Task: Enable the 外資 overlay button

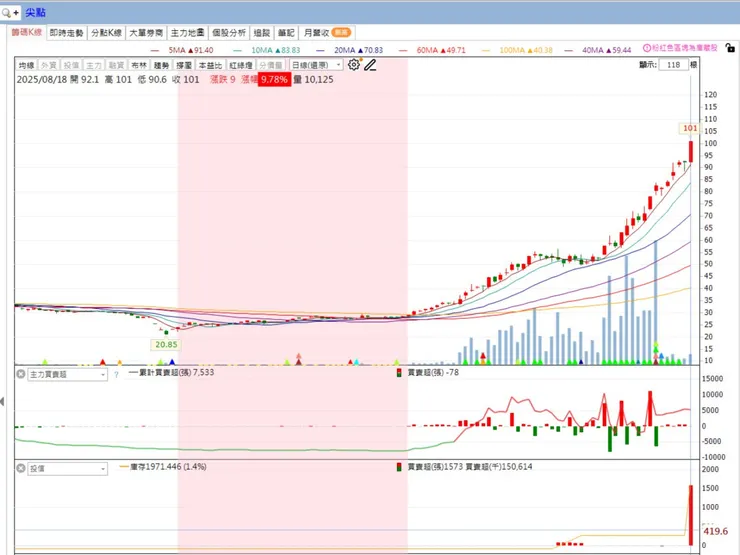Action: [49, 65]
